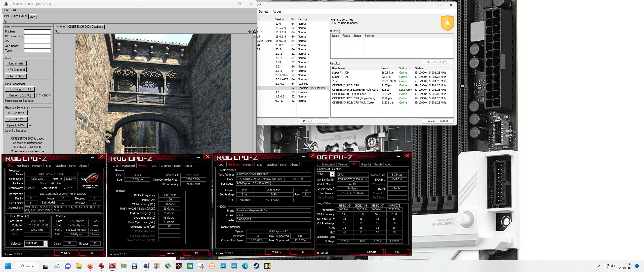Viewport: 644px width, 272px height.
Task: Open the orange round icon app on taskbar
Action: [212, 266]
